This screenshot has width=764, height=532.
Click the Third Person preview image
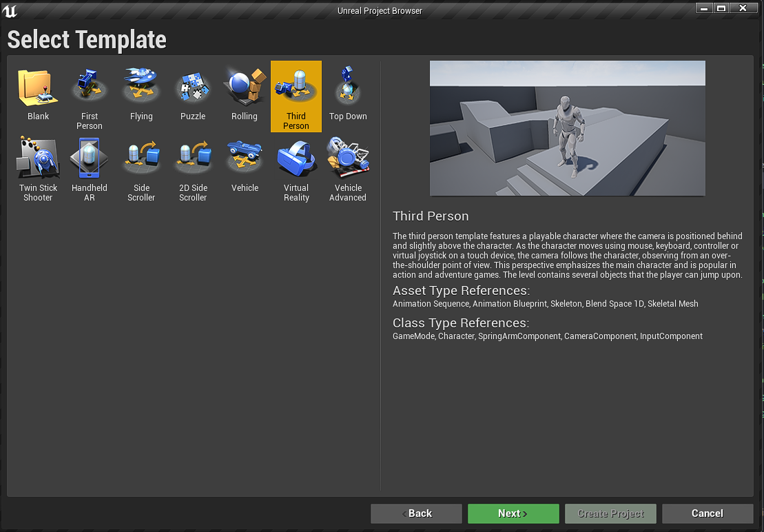(x=567, y=128)
